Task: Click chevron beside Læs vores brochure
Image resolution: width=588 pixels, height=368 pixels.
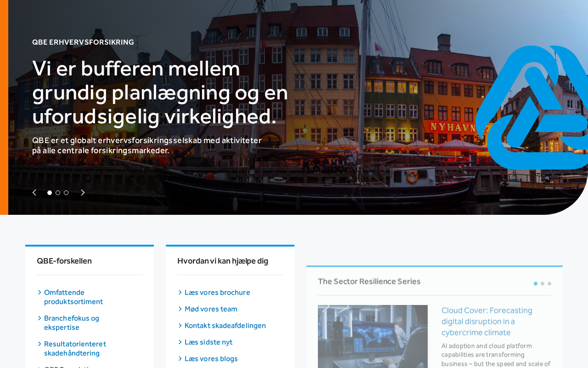Action: 180,293
